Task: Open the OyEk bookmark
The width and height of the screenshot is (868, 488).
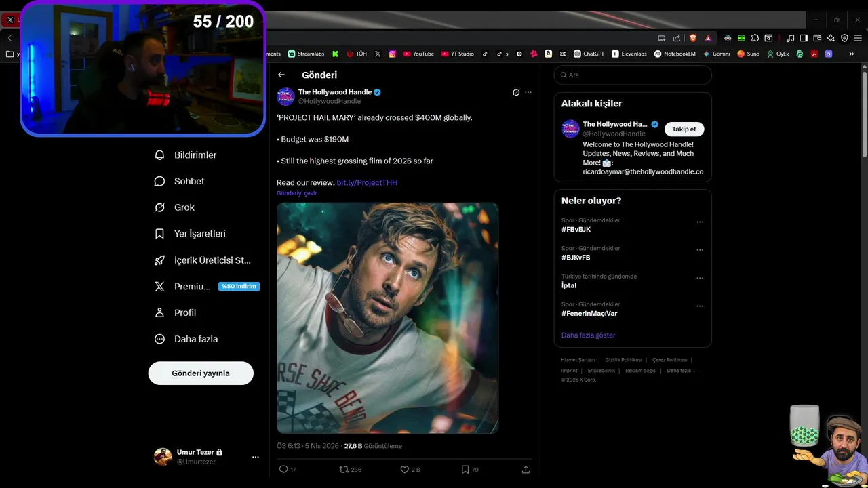Action: pos(778,54)
